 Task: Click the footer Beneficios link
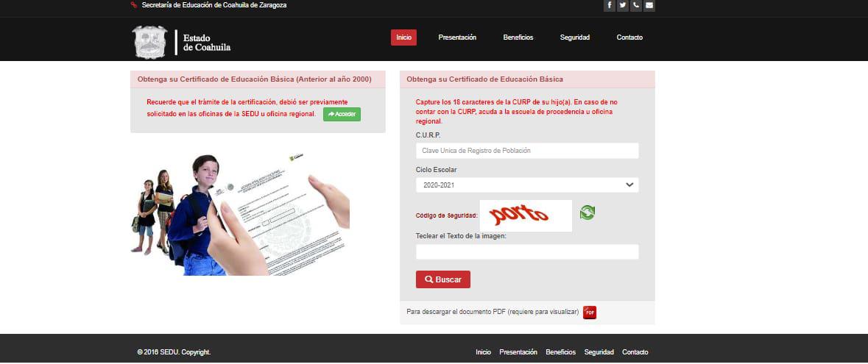coord(560,352)
